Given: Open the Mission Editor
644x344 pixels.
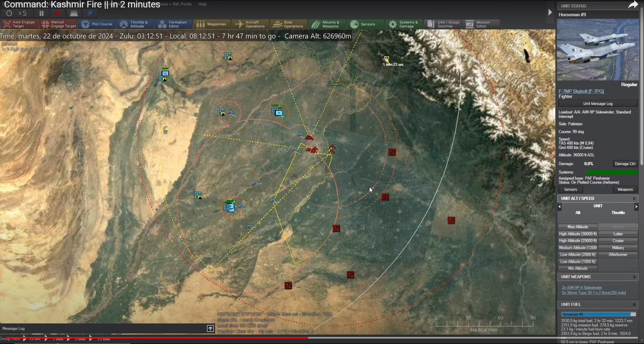Looking at the screenshot, I should click(x=481, y=24).
